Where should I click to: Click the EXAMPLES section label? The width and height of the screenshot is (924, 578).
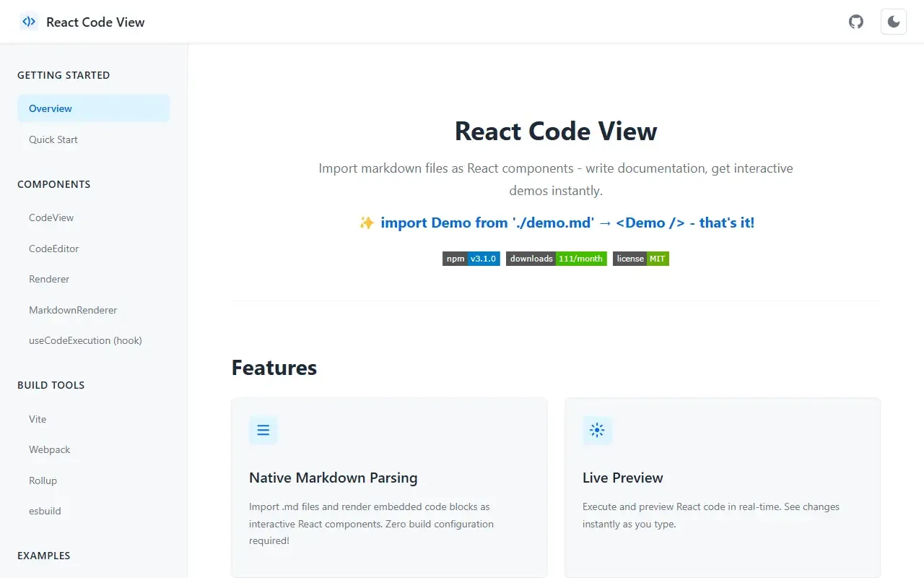44,556
